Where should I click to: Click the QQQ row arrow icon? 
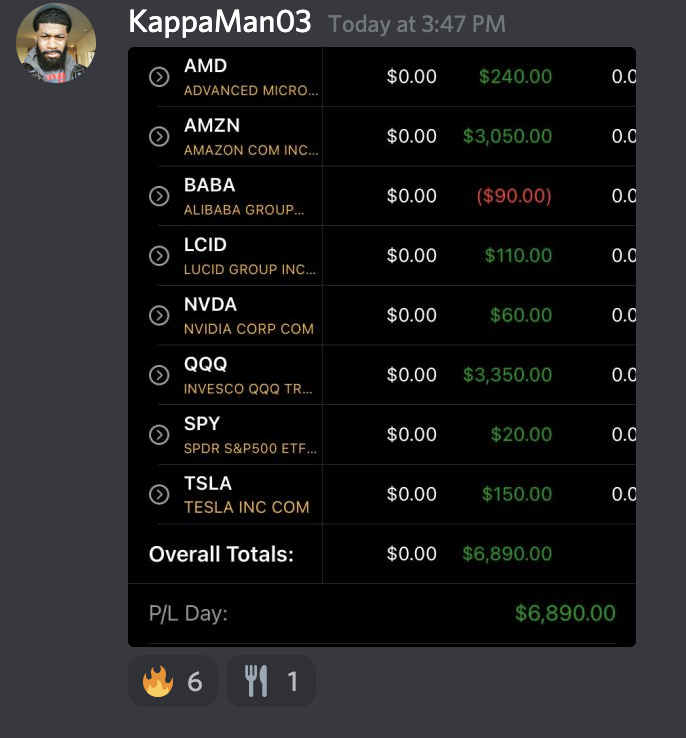[159, 375]
